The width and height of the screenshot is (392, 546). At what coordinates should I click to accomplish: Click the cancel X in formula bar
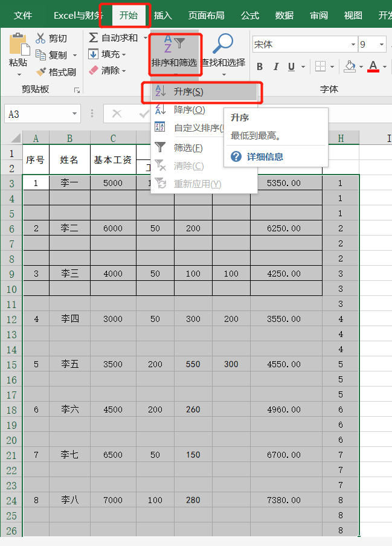click(x=117, y=114)
